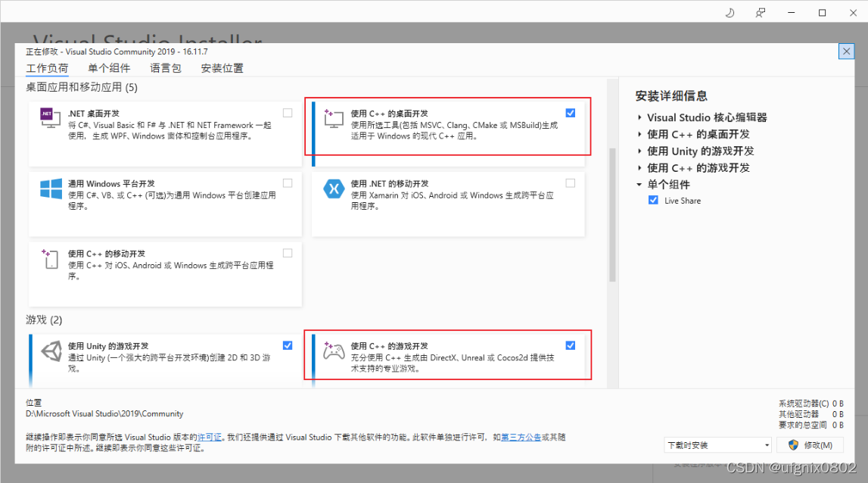Click the .NET desktop development icon
The width and height of the screenshot is (868, 483).
point(51,118)
